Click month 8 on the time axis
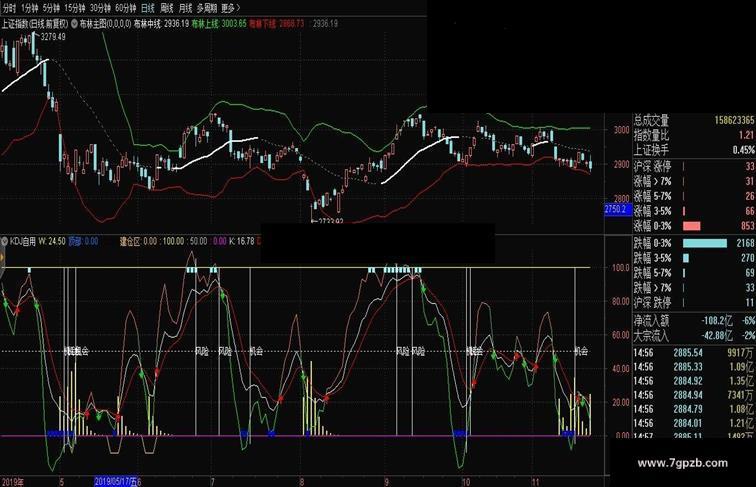The width and height of the screenshot is (756, 487). [302, 481]
